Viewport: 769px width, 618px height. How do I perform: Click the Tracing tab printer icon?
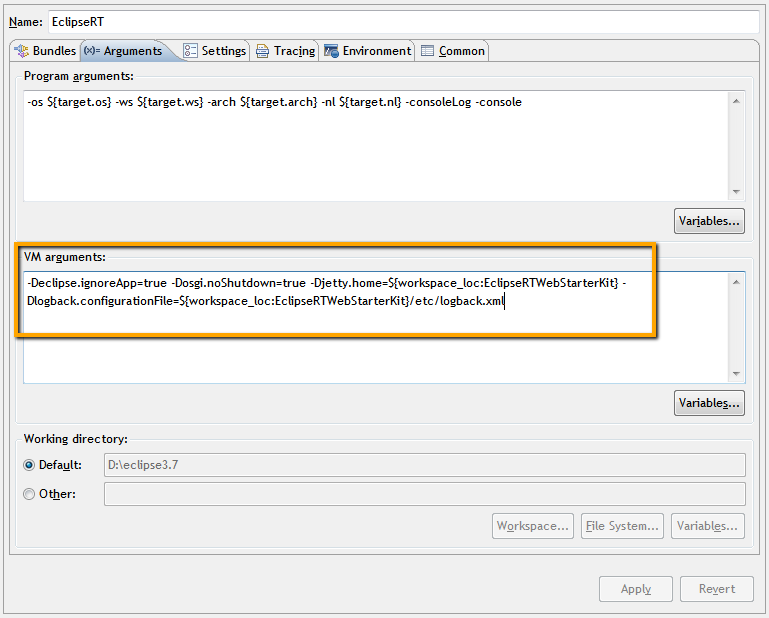pyautogui.click(x=262, y=51)
